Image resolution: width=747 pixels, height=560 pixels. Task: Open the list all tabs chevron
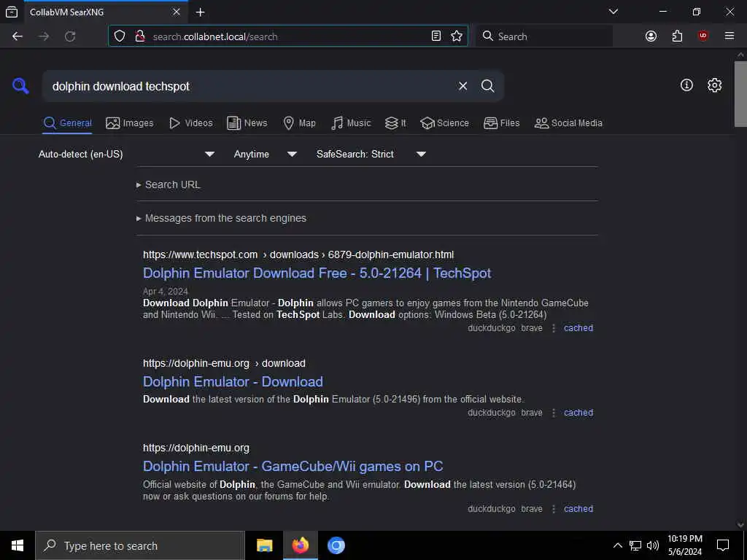point(613,12)
